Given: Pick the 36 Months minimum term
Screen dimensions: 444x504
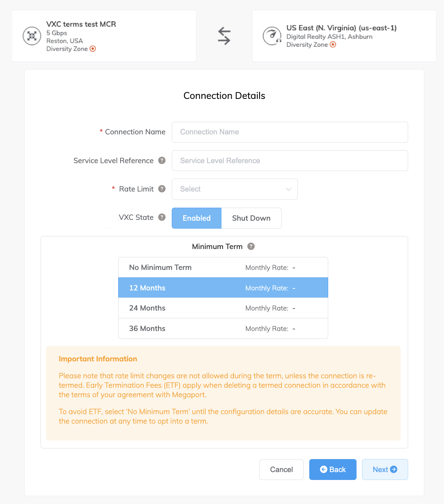Looking at the screenshot, I should click(x=223, y=329).
